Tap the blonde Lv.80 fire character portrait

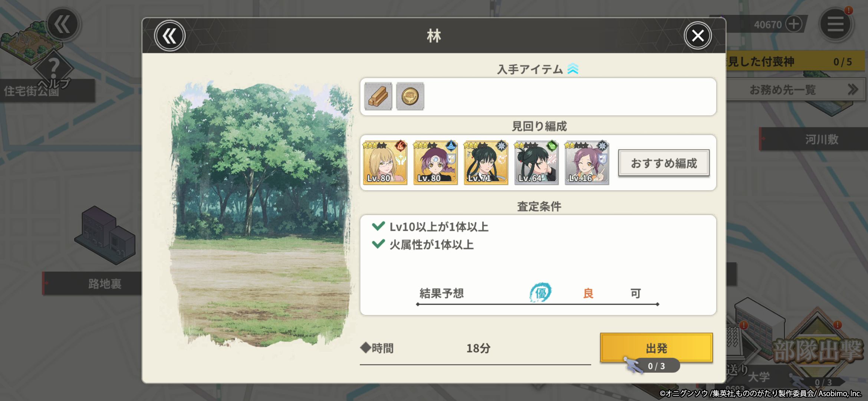tap(385, 163)
